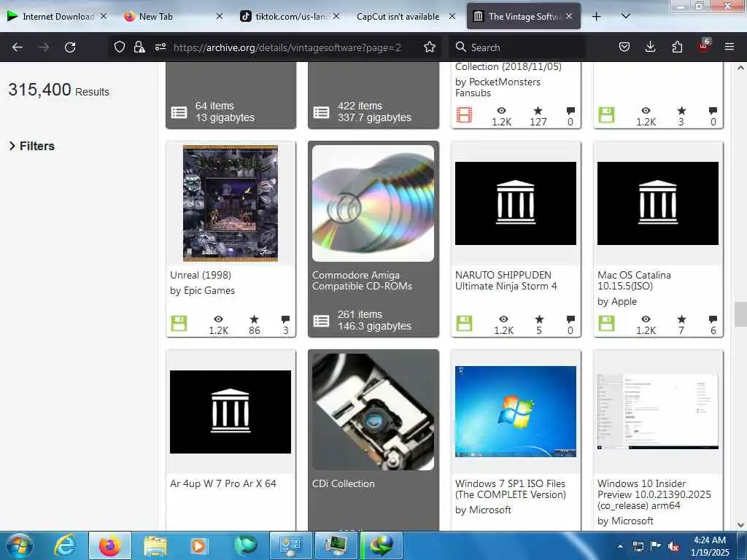Close the CapCut isn't available tab

[452, 16]
